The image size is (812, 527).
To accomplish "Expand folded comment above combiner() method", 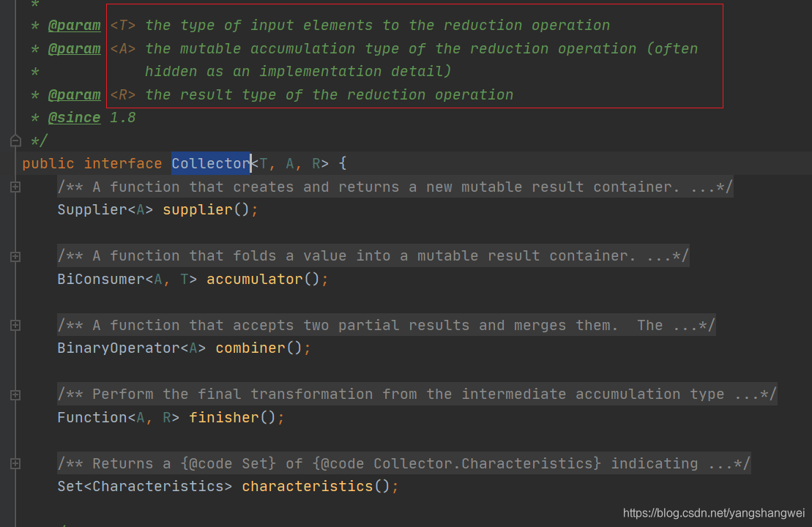I will tap(15, 325).
